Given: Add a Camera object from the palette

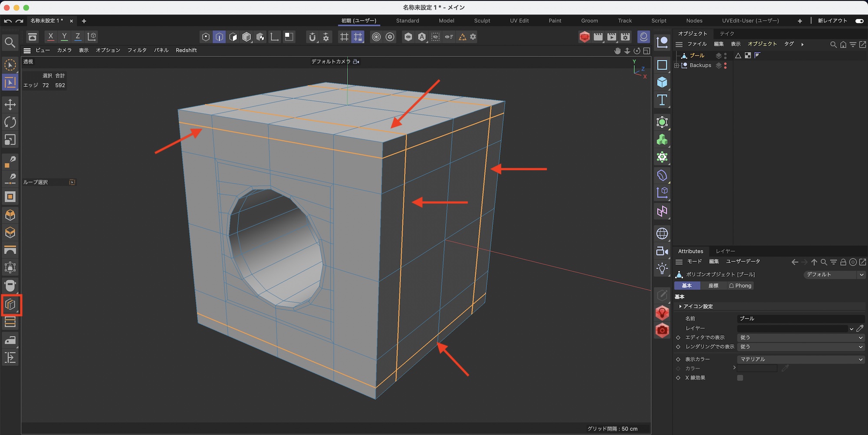Looking at the screenshot, I should tap(662, 251).
